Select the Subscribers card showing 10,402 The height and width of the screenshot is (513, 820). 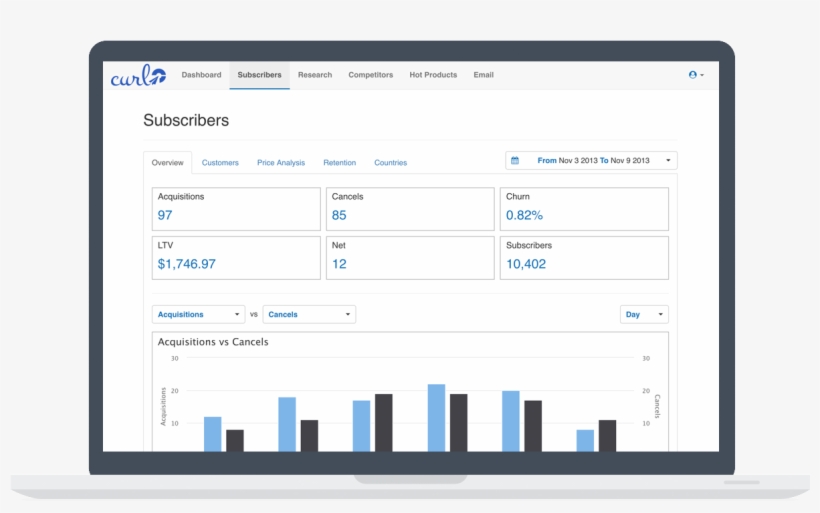click(x=585, y=258)
